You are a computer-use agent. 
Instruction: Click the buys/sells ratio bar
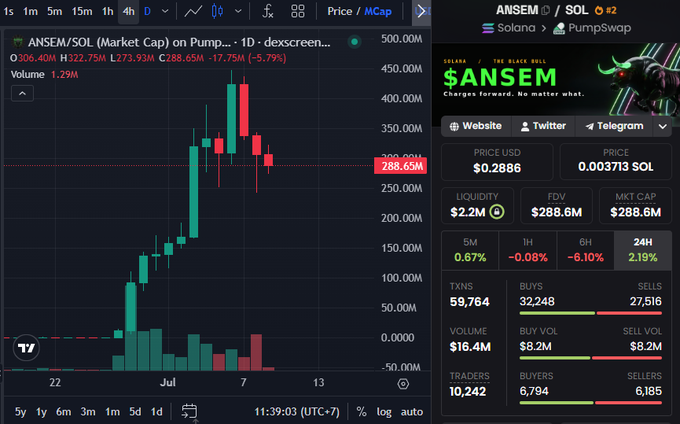click(x=591, y=313)
